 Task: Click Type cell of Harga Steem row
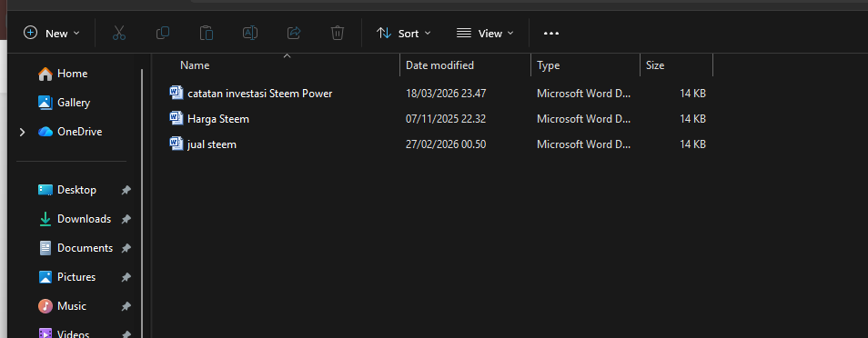point(583,119)
